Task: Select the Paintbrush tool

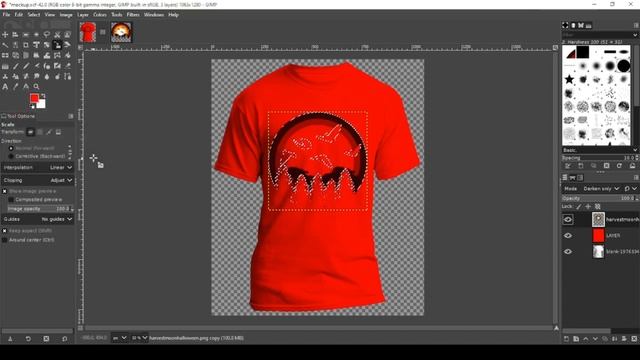Action: tap(26, 66)
